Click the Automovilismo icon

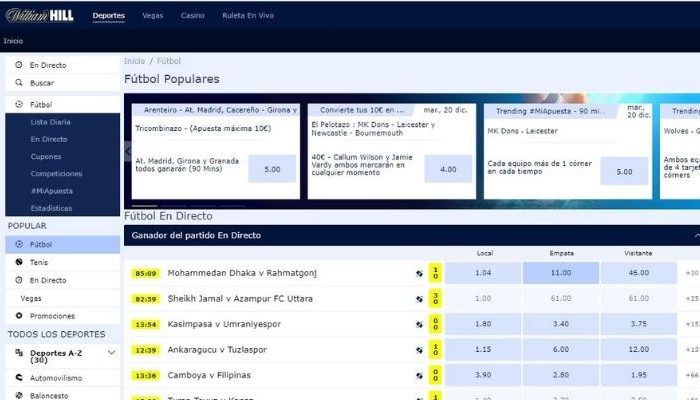pyautogui.click(x=19, y=378)
